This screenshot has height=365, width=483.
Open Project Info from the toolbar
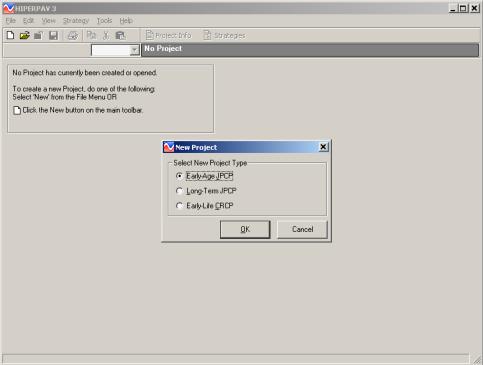coord(169,35)
